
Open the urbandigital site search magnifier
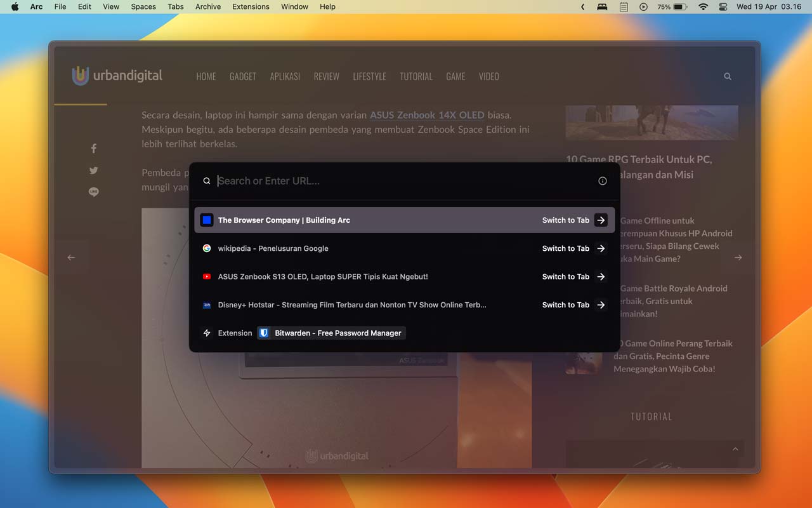(x=727, y=76)
